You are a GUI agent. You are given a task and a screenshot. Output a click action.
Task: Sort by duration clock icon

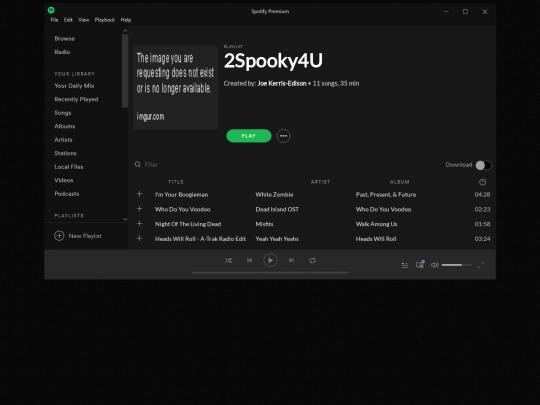pos(482,182)
